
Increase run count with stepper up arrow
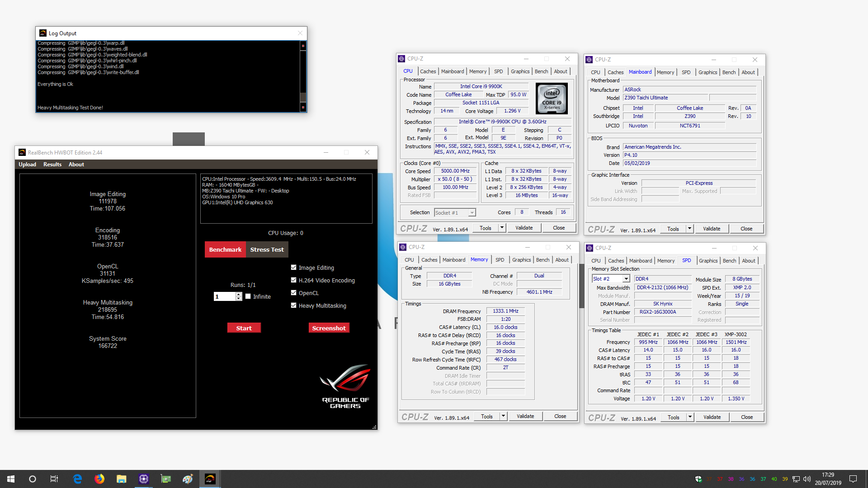tap(239, 294)
